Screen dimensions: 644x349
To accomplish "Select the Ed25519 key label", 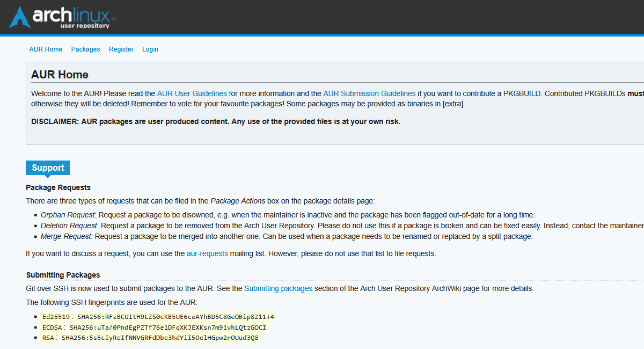I will (55, 317).
